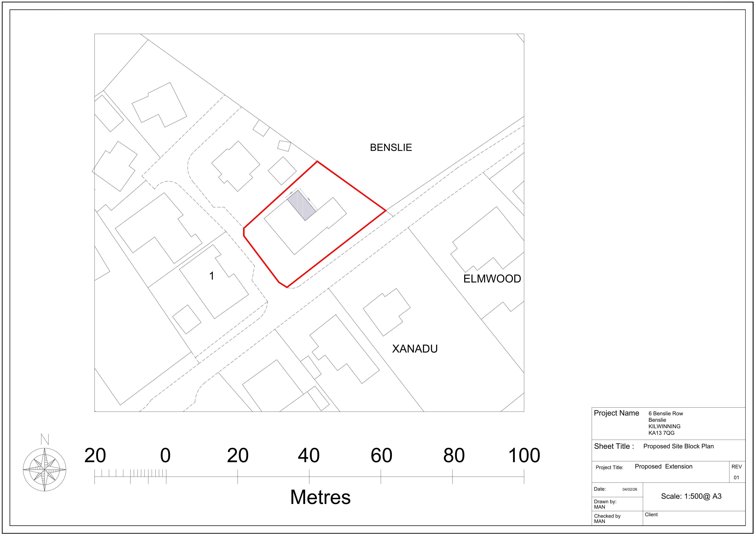The height and width of the screenshot is (535, 756).
Task: Click the revision number 01
Action: pos(737,478)
